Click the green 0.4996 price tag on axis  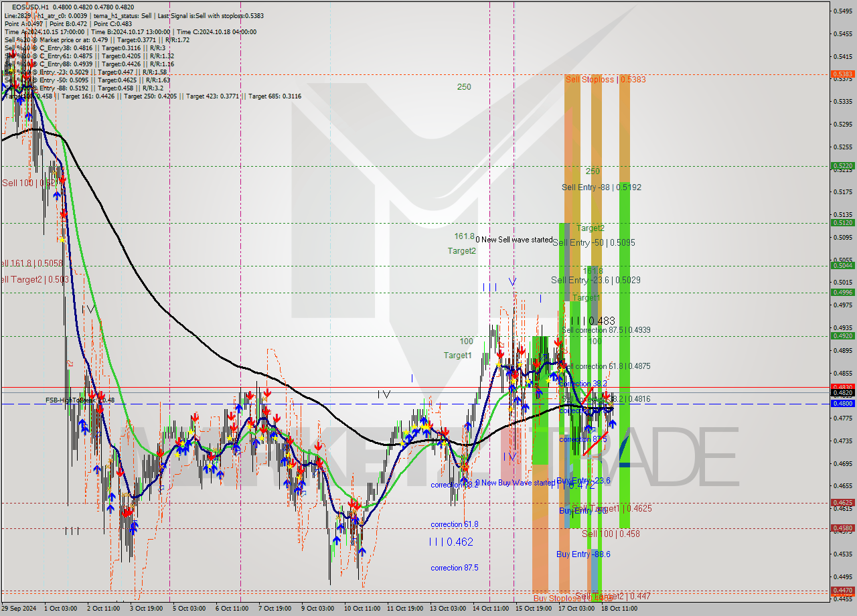842,292
